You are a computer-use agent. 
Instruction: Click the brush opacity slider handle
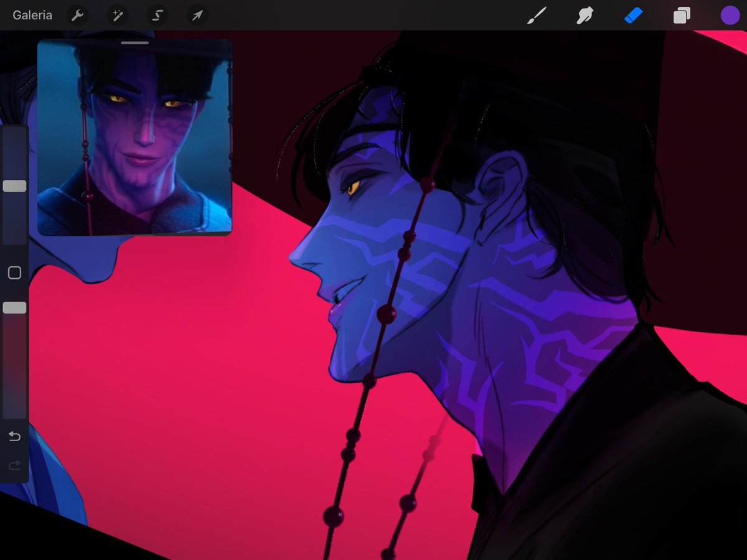click(14, 307)
